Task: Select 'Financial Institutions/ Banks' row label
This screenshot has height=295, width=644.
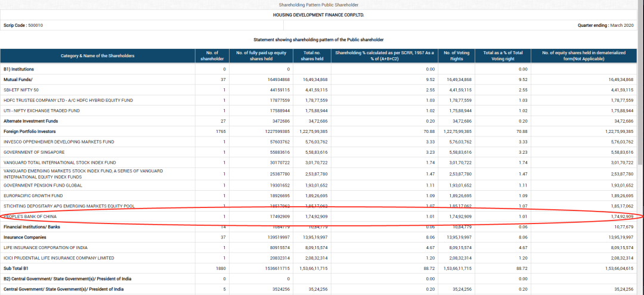Action: tap(32, 227)
